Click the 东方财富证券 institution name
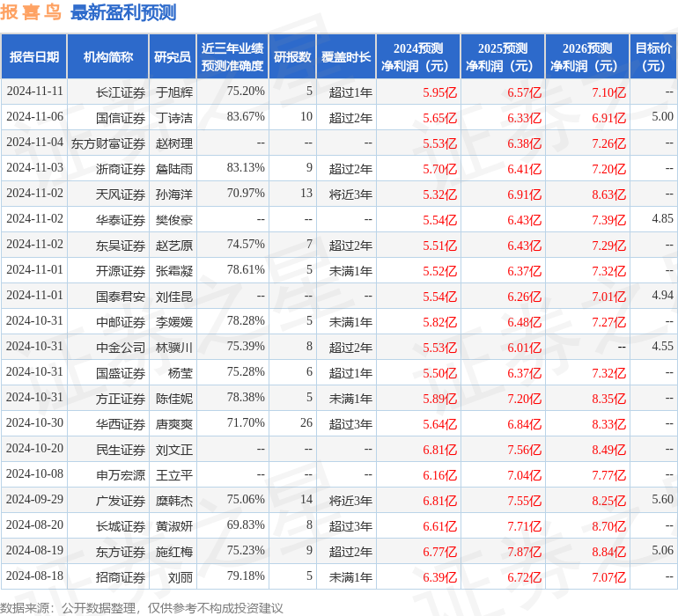The image size is (678, 616). (107, 143)
